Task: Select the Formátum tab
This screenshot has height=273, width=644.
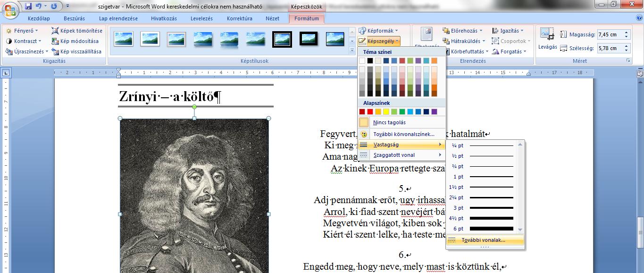Action: click(x=306, y=19)
